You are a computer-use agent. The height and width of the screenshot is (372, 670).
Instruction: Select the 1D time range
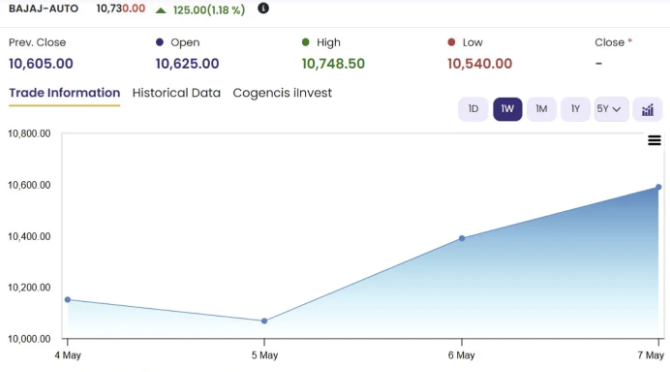pyautogui.click(x=473, y=109)
